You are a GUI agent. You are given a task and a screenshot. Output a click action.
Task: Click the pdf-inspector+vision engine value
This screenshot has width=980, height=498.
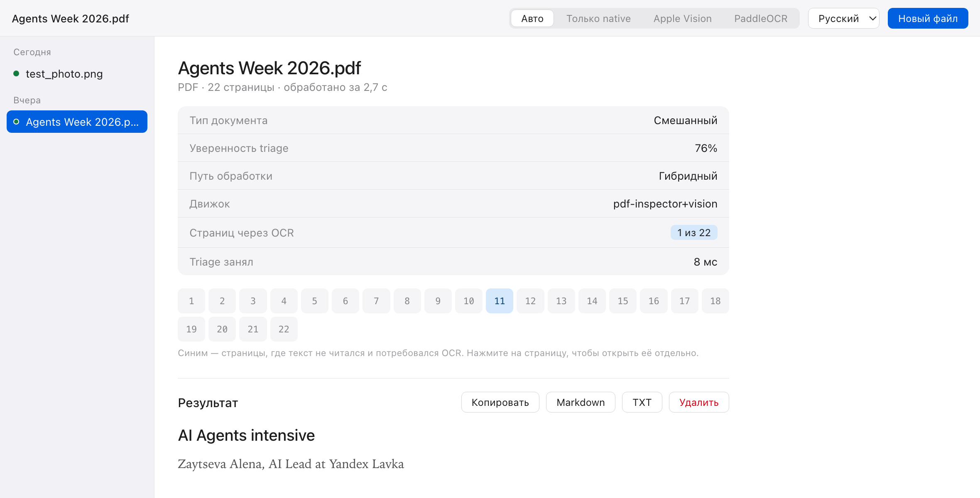click(665, 204)
